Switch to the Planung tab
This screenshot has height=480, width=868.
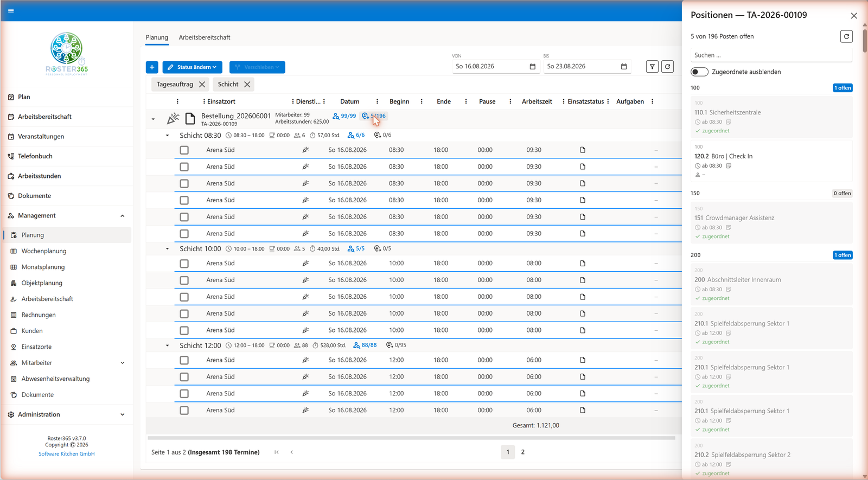coord(157,37)
